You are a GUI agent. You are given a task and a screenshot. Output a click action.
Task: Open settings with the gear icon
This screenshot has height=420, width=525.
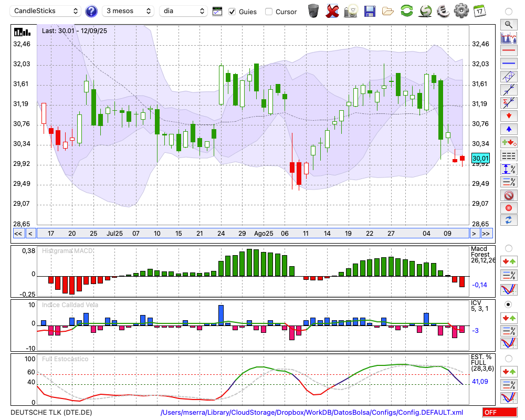461,11
